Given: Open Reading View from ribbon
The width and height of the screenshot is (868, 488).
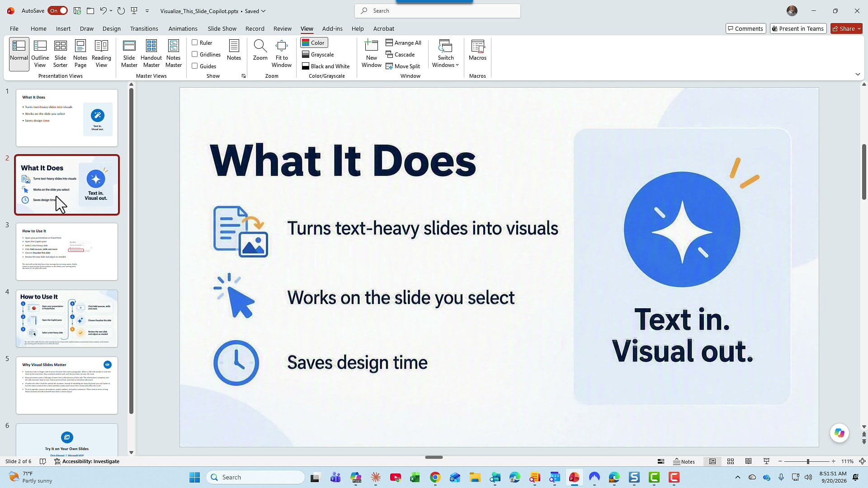Looking at the screenshot, I should pos(101,54).
